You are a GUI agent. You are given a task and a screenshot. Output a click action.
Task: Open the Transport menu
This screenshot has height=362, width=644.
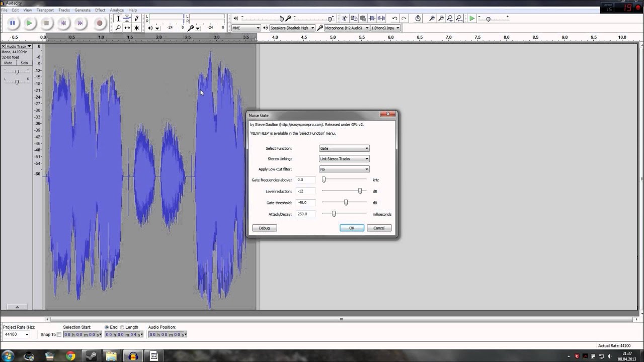pyautogui.click(x=45, y=10)
